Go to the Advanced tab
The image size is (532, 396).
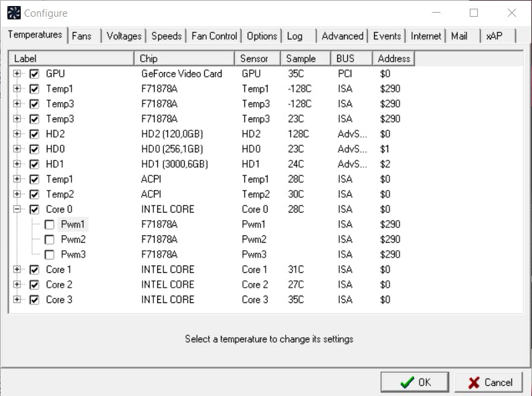pos(342,36)
